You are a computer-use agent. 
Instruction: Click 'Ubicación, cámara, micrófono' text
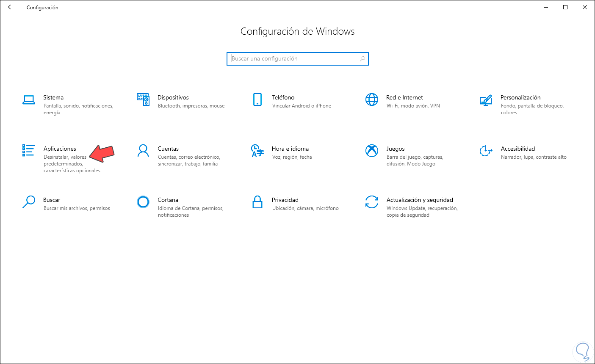(x=305, y=208)
